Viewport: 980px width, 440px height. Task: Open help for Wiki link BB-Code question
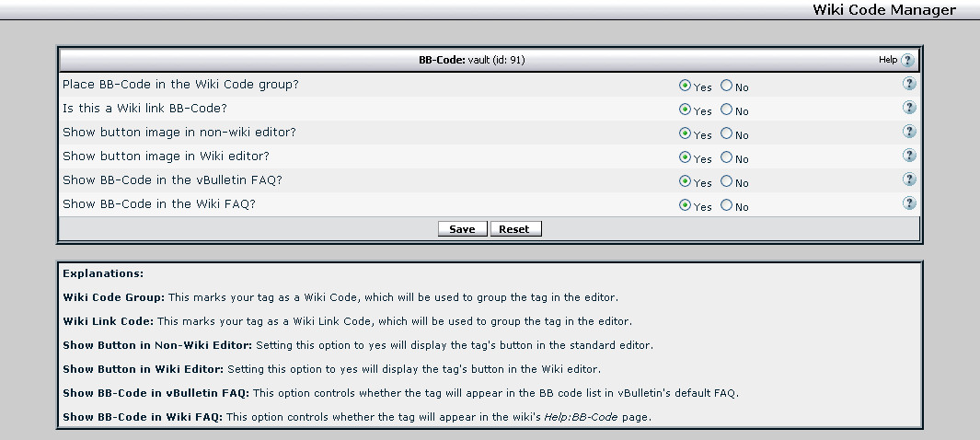(909, 108)
